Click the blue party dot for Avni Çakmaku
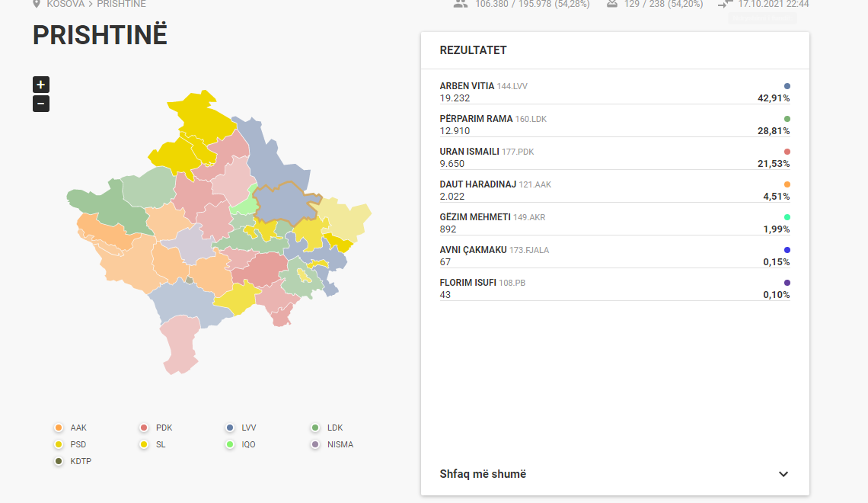 [x=787, y=250]
